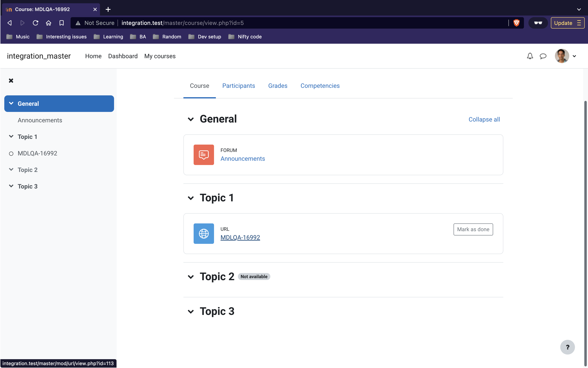Mark MDLQA-16992 as done
Viewport: 588px width, 368px height.
[473, 229]
